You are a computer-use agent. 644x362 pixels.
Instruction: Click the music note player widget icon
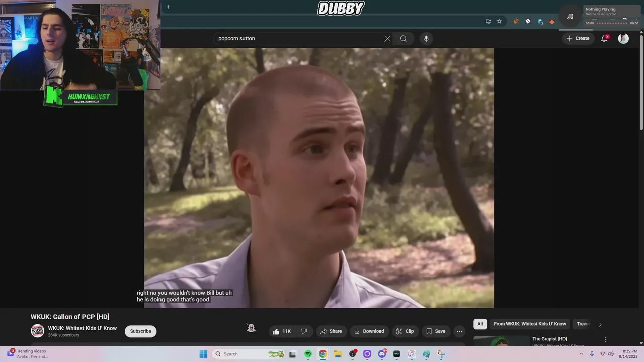tap(570, 16)
